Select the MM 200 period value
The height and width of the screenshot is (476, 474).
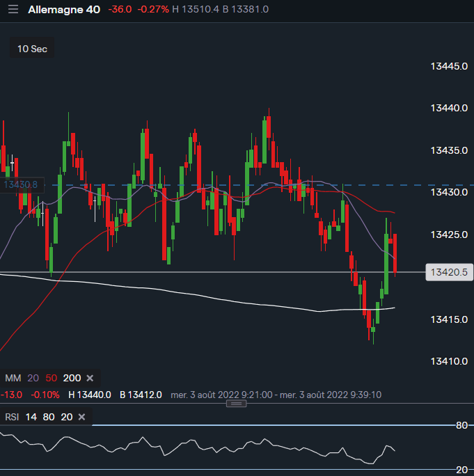point(72,378)
